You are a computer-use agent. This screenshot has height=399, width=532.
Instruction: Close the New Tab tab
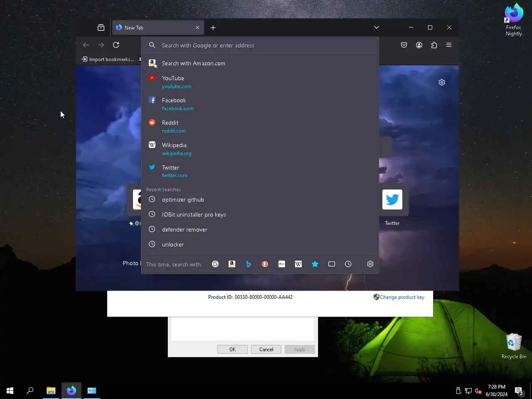[x=197, y=27]
